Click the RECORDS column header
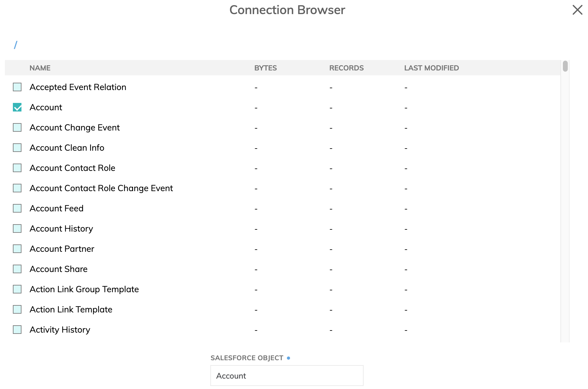This screenshot has height=389, width=588. pyautogui.click(x=346, y=68)
